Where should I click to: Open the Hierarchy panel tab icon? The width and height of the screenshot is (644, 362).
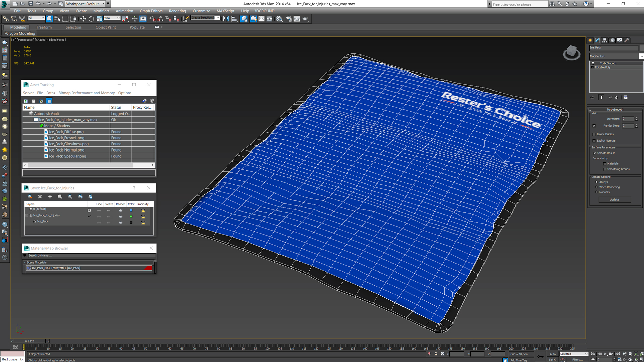pos(605,40)
